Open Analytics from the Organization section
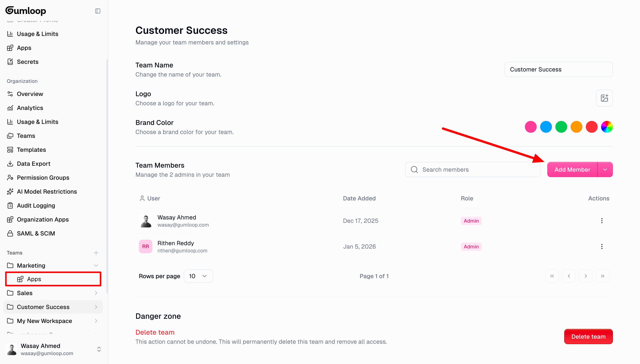 tap(30, 108)
